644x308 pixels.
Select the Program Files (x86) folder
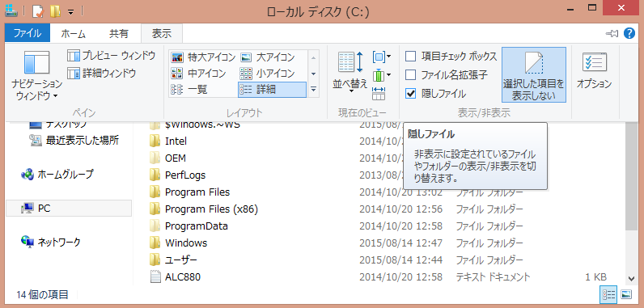[x=211, y=209]
